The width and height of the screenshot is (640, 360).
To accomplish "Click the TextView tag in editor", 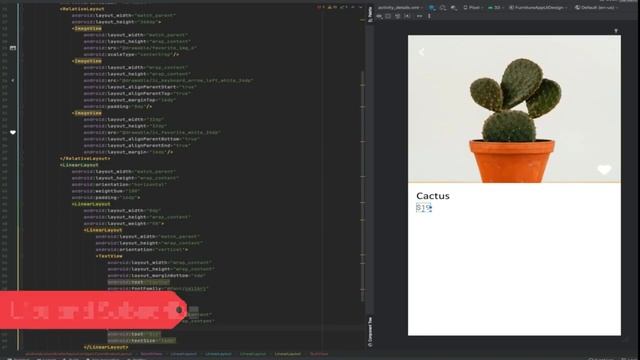I will [x=109, y=256].
